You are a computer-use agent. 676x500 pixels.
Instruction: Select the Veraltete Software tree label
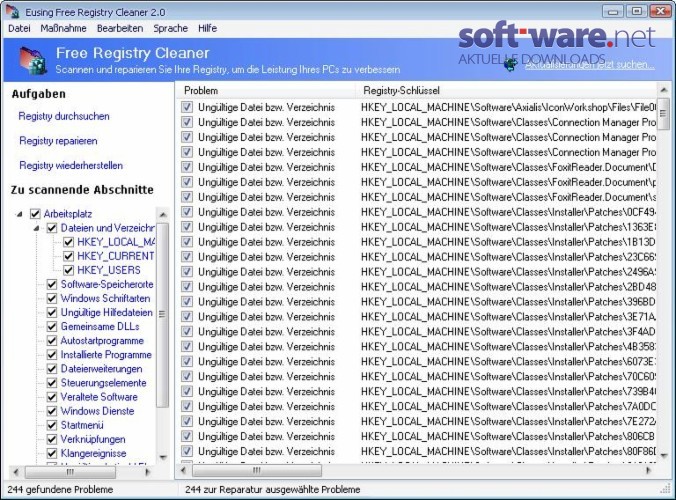click(99, 397)
